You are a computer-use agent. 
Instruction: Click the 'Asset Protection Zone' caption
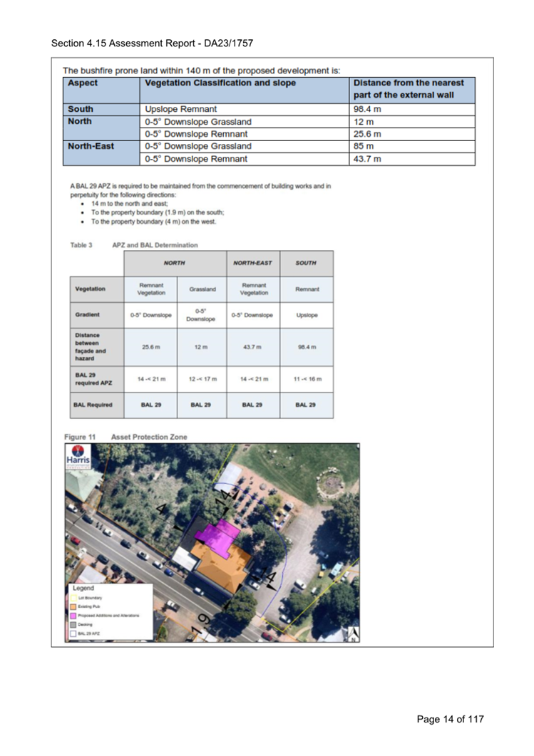click(x=149, y=437)
